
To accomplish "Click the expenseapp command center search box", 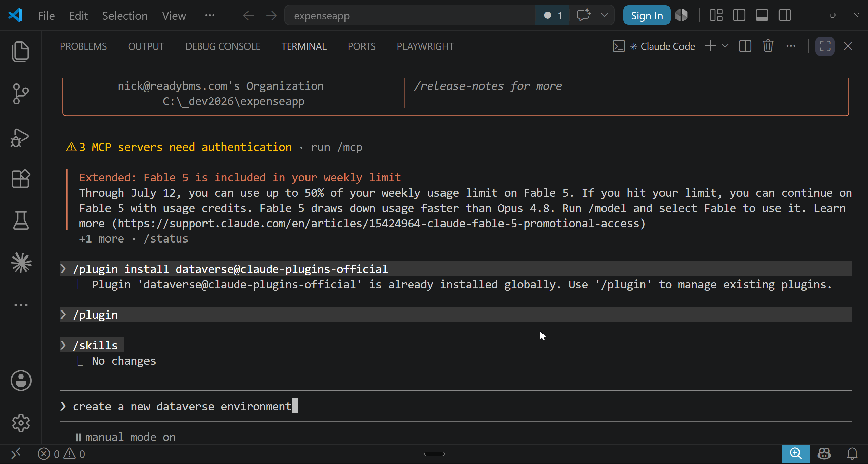I will pyautogui.click(x=410, y=15).
